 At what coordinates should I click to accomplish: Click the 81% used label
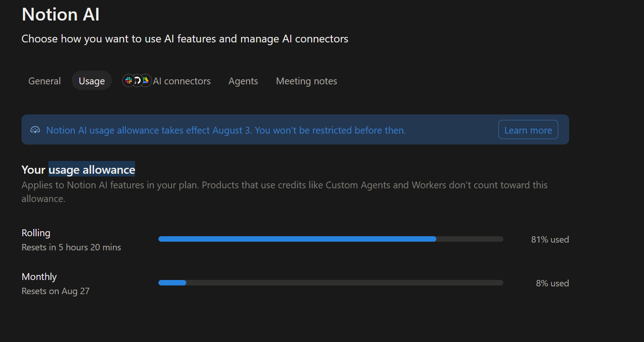pyautogui.click(x=550, y=239)
